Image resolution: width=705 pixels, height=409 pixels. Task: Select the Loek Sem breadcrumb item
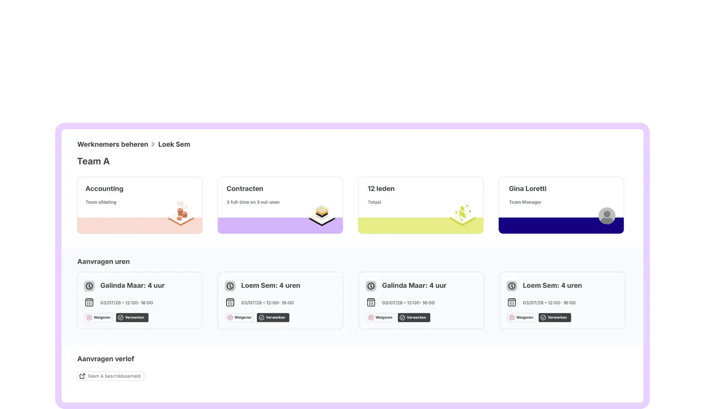(174, 144)
